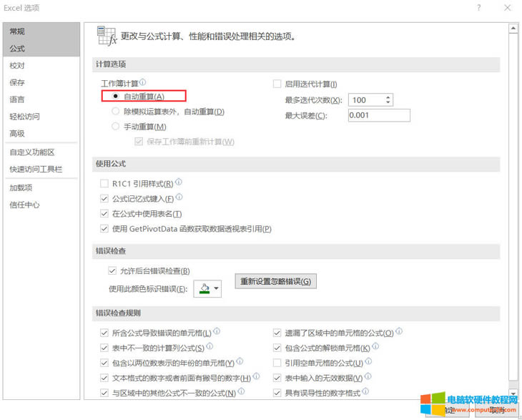Open the error indicator color dropdown arrow
This screenshot has height=420, width=522.
[x=215, y=289]
